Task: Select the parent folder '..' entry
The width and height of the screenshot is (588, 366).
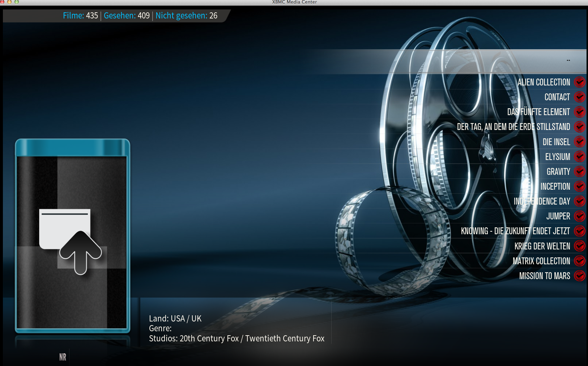Action: pos(568,60)
